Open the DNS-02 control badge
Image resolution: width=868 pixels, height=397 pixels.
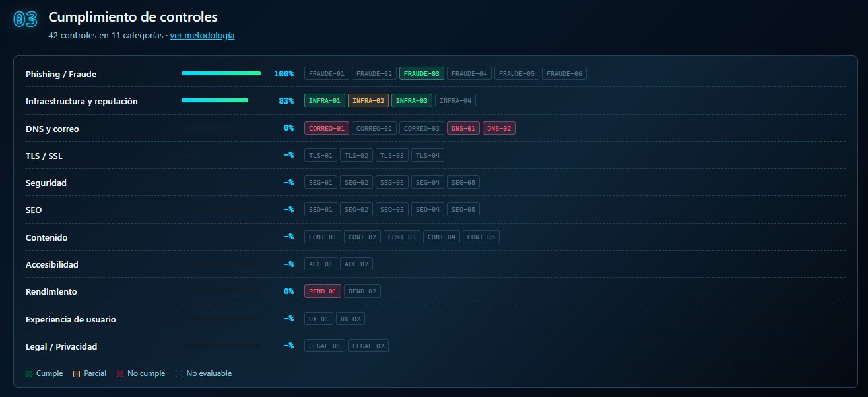(x=499, y=128)
